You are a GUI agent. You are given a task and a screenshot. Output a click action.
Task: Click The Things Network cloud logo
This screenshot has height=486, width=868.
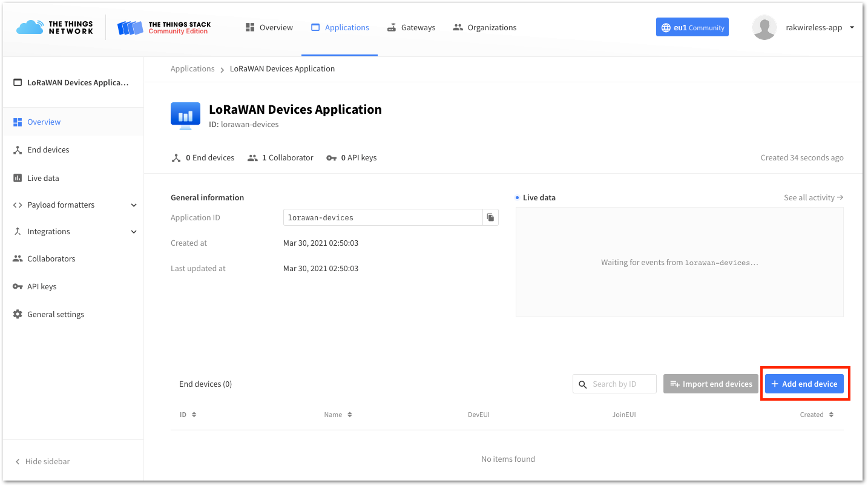click(55, 27)
